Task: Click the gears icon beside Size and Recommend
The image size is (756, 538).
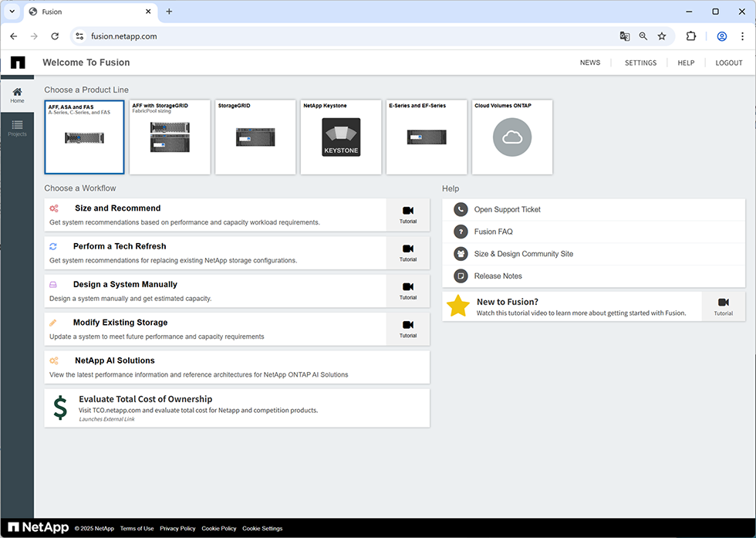Action: [x=54, y=208]
